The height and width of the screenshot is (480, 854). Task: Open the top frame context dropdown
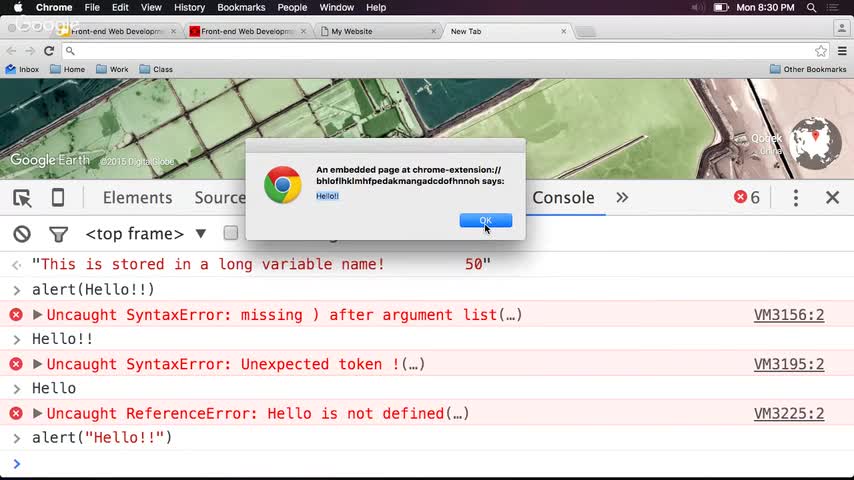point(146,234)
